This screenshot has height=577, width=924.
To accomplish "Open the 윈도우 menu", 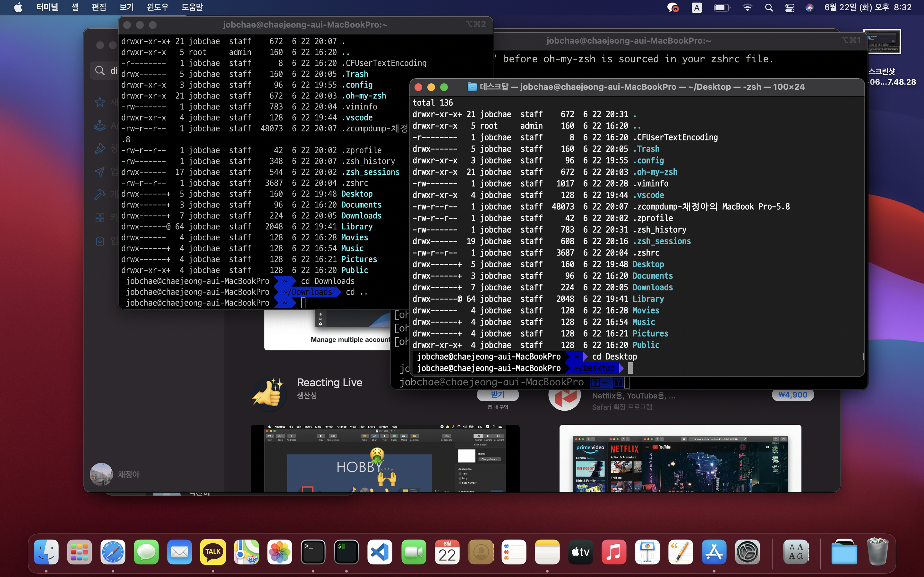I will [x=157, y=7].
